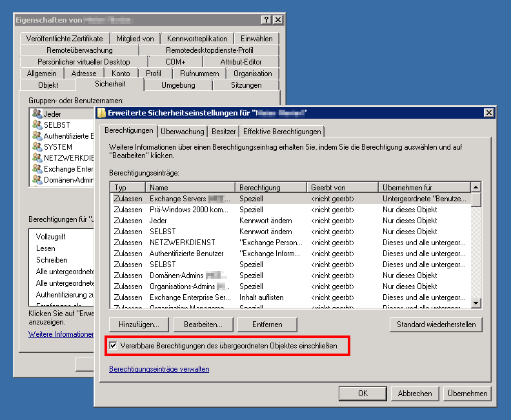Open the Einwählen tab
The height and width of the screenshot is (420, 511).
coord(257,39)
